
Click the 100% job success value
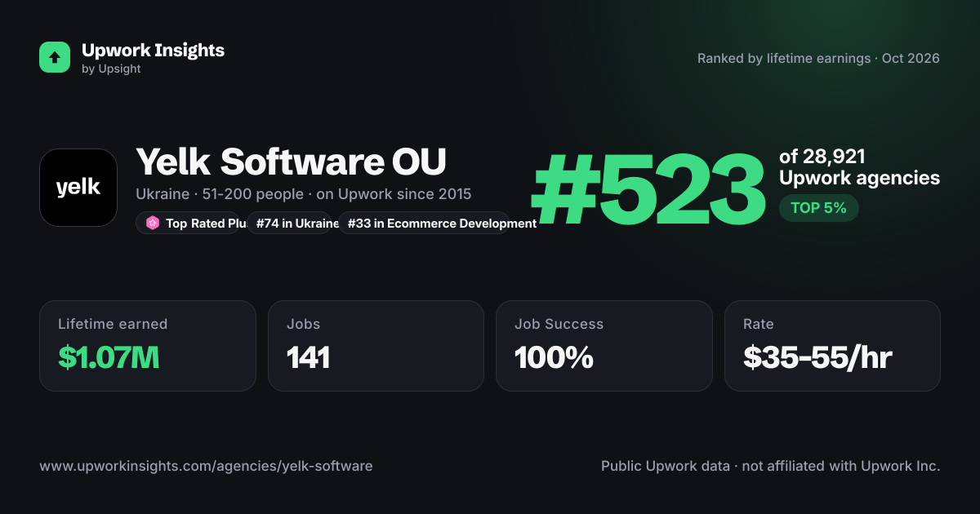point(554,357)
